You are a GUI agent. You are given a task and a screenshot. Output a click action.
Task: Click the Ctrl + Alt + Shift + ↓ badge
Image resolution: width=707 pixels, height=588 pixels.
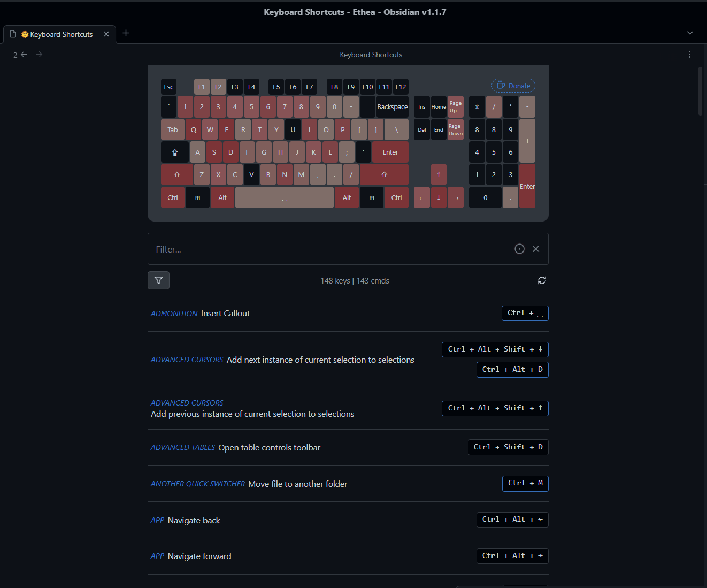tap(495, 349)
